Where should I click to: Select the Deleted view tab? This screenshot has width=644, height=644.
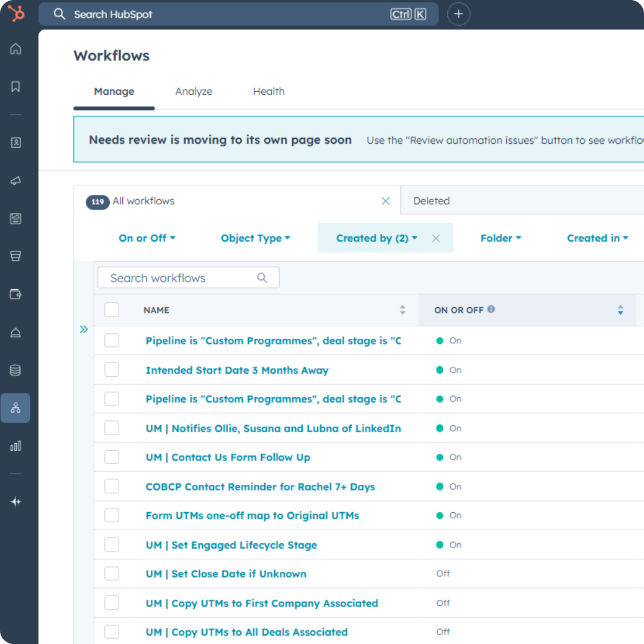(431, 201)
